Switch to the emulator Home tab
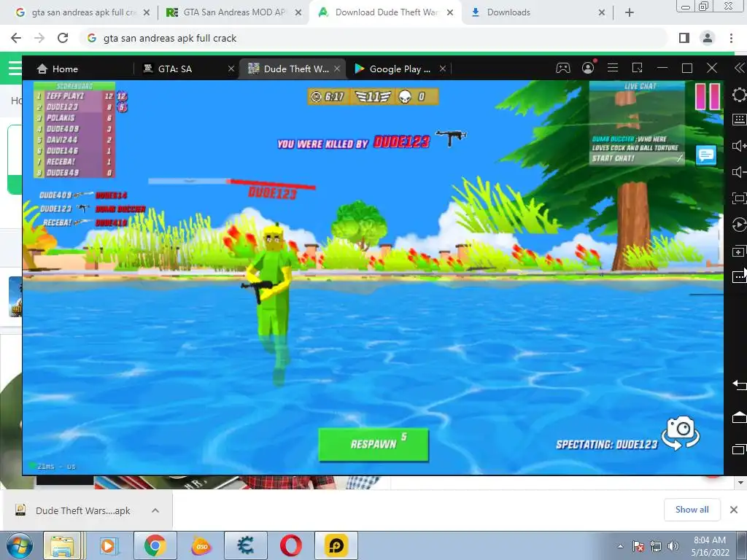 point(57,69)
